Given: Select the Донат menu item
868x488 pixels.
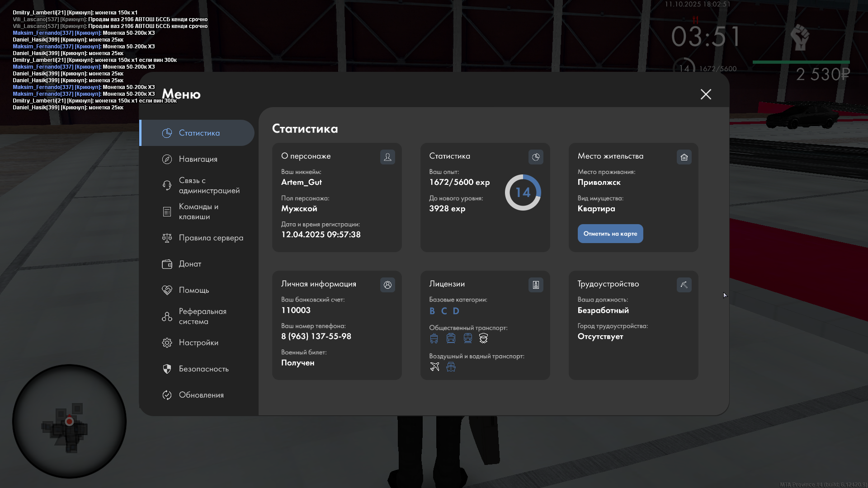Looking at the screenshot, I should (190, 264).
